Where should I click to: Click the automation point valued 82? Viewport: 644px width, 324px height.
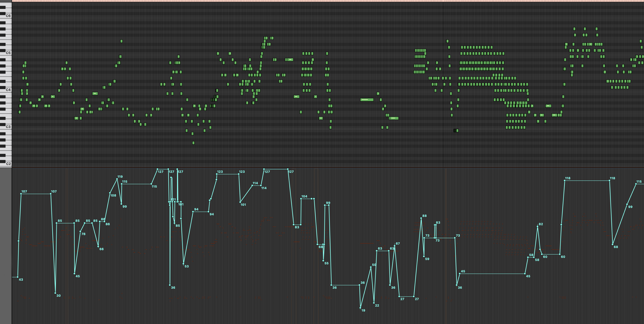pyautogui.click(x=537, y=226)
